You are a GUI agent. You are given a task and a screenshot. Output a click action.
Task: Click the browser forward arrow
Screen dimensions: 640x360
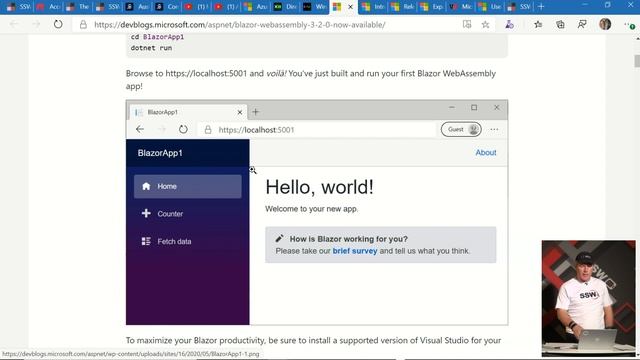(x=36, y=24)
